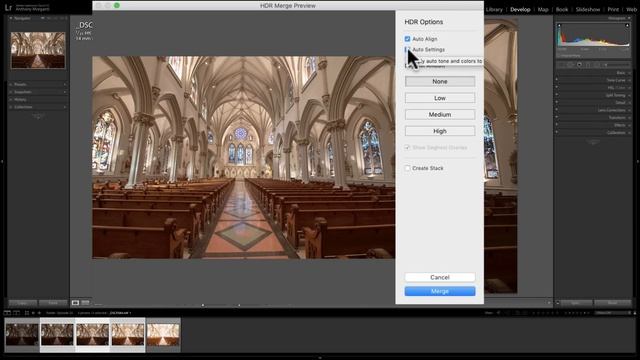Viewport: 640px width, 360px height.
Task: Open the Map module
Action: pos(543,9)
